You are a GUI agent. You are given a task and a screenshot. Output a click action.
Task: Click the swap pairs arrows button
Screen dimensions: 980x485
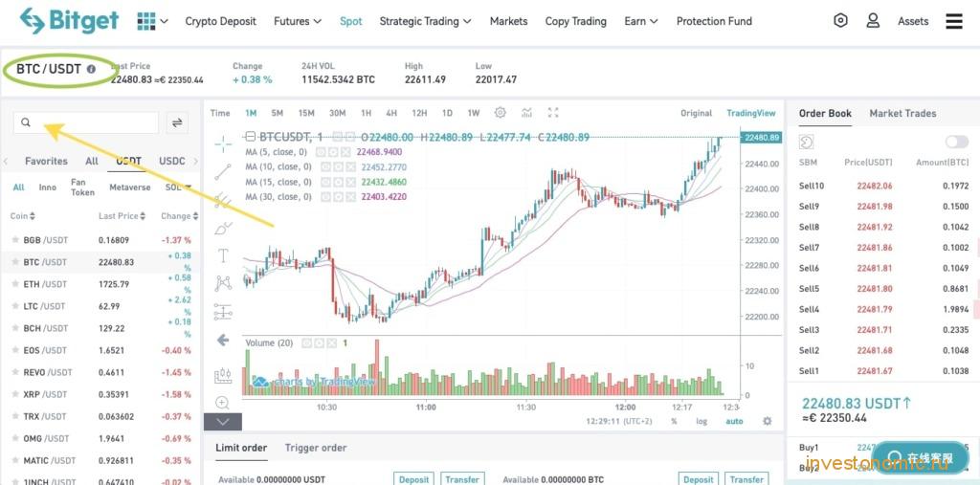[x=177, y=122]
